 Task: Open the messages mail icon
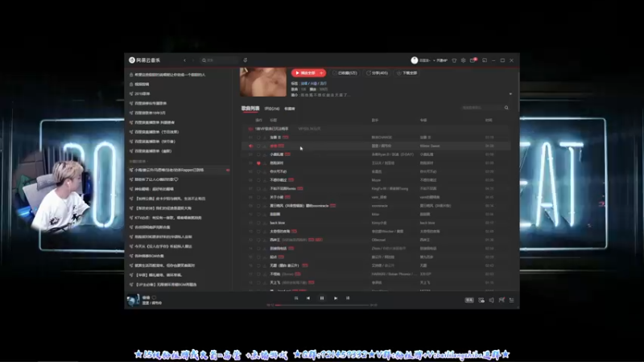tap(473, 60)
